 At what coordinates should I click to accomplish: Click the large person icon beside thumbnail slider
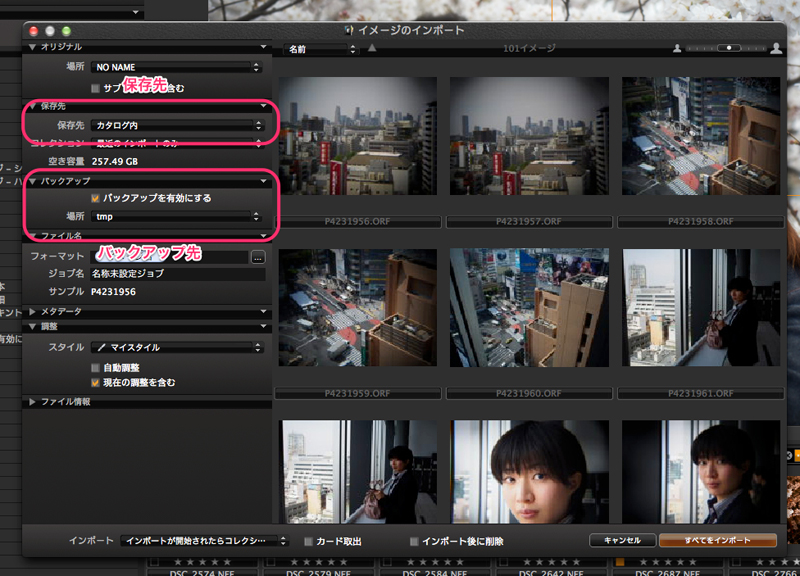coord(776,48)
